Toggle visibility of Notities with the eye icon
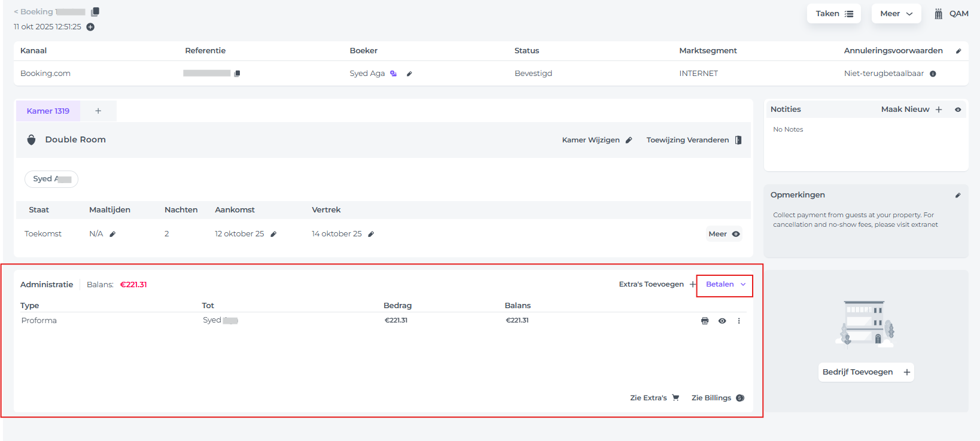Viewport: 980px width, 441px height. [958, 110]
